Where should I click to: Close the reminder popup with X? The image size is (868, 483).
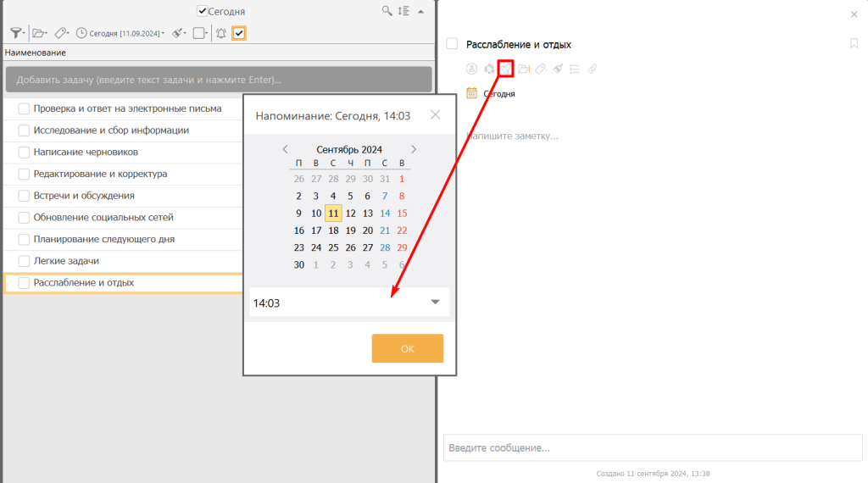435,115
